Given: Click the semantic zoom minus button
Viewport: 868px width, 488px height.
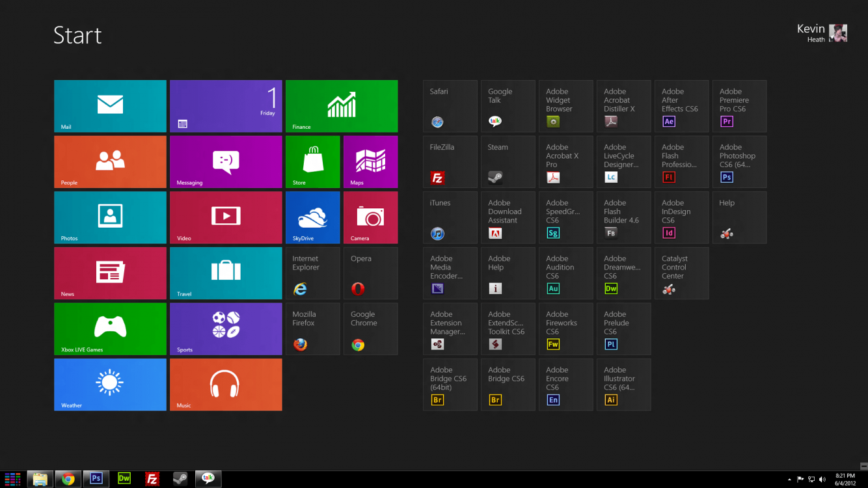Looking at the screenshot, I should tap(863, 466).
